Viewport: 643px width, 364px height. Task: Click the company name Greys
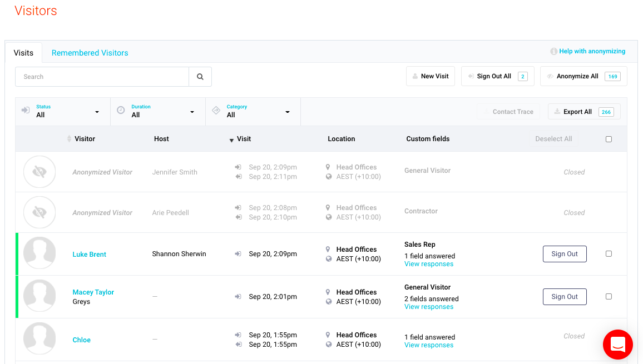pyautogui.click(x=81, y=302)
